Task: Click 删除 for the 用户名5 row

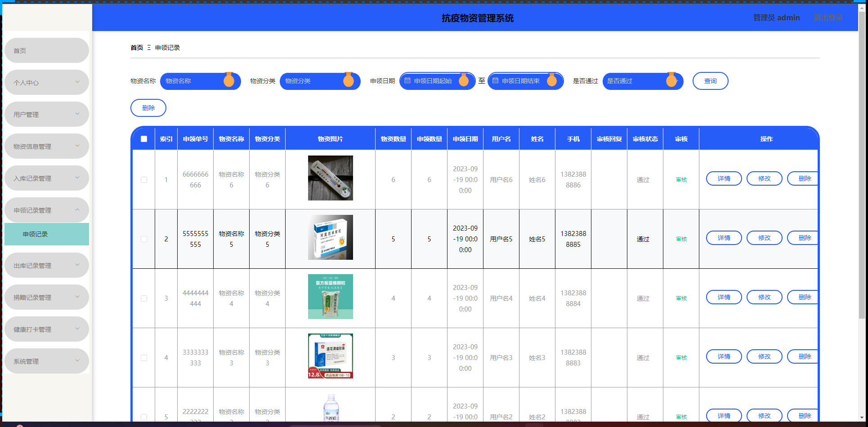Action: point(803,238)
